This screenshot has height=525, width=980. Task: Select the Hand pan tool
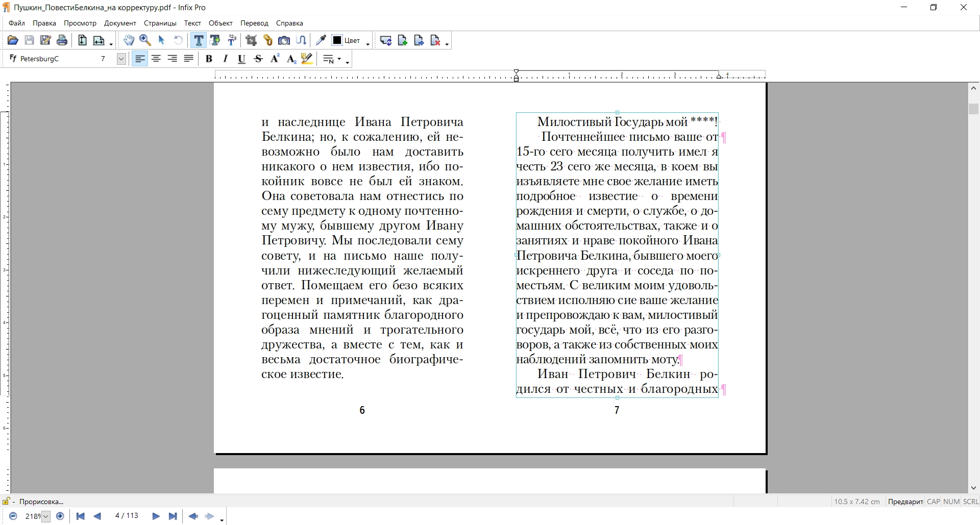click(129, 40)
